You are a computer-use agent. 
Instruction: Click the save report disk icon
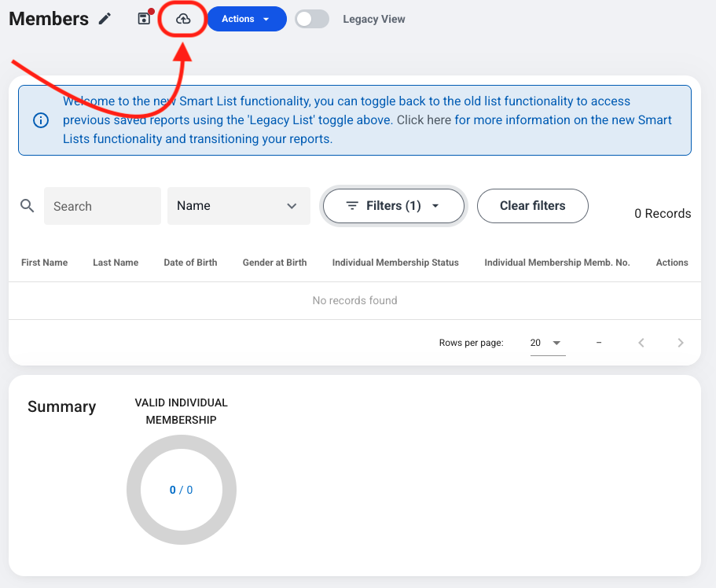(145, 18)
